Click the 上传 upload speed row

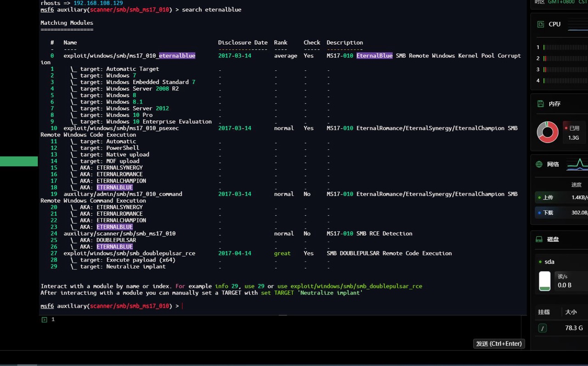pyautogui.click(x=562, y=198)
